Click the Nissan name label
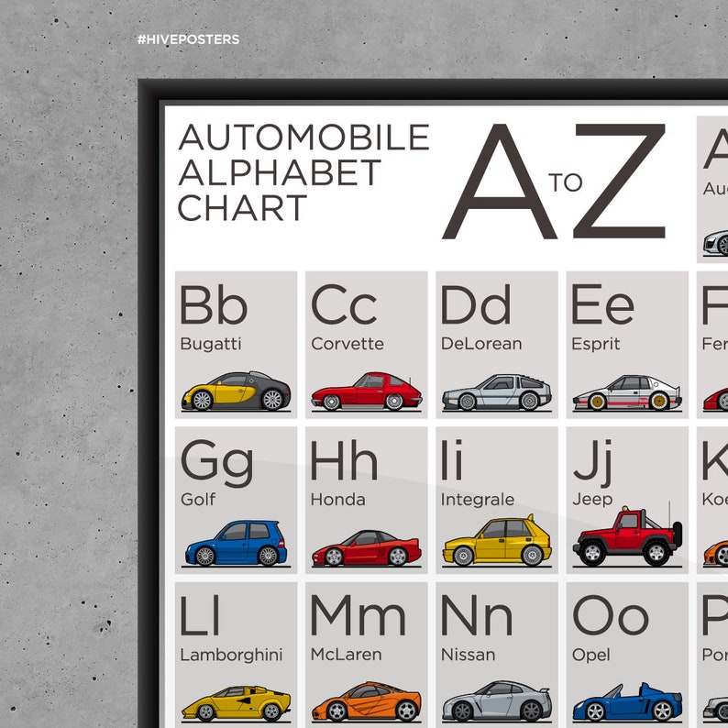The image size is (728, 728). [x=468, y=655]
